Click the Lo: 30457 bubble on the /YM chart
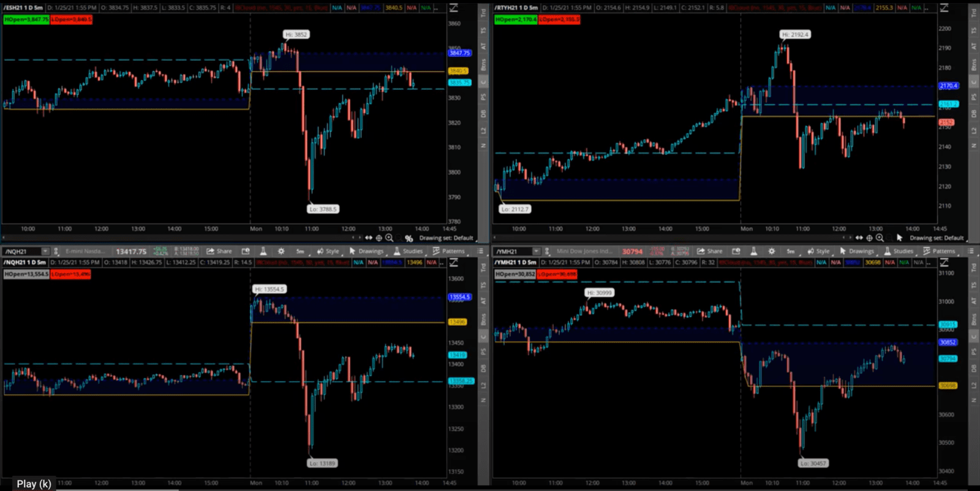The image size is (980, 491). (x=813, y=463)
